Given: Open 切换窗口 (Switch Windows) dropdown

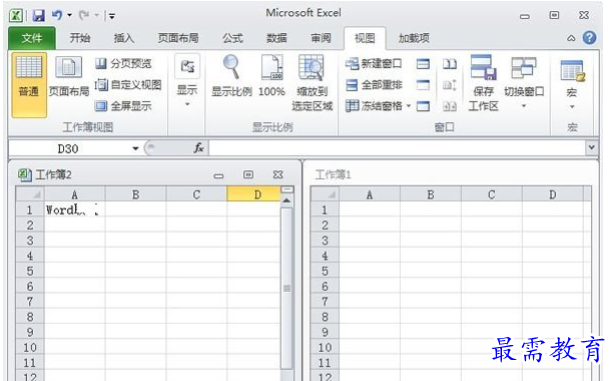Looking at the screenshot, I should click(523, 82).
